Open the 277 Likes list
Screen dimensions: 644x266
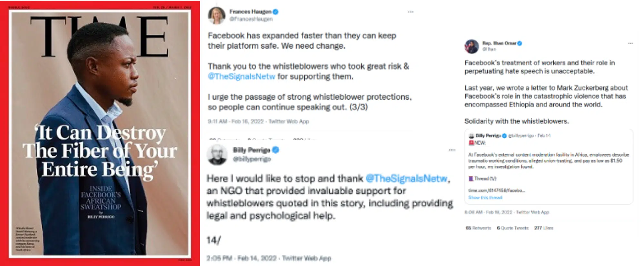[x=543, y=228]
